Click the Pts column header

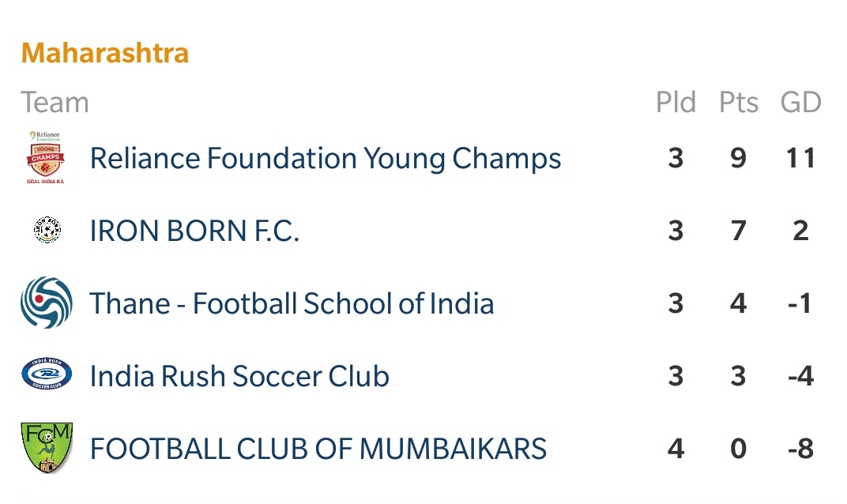point(739,102)
